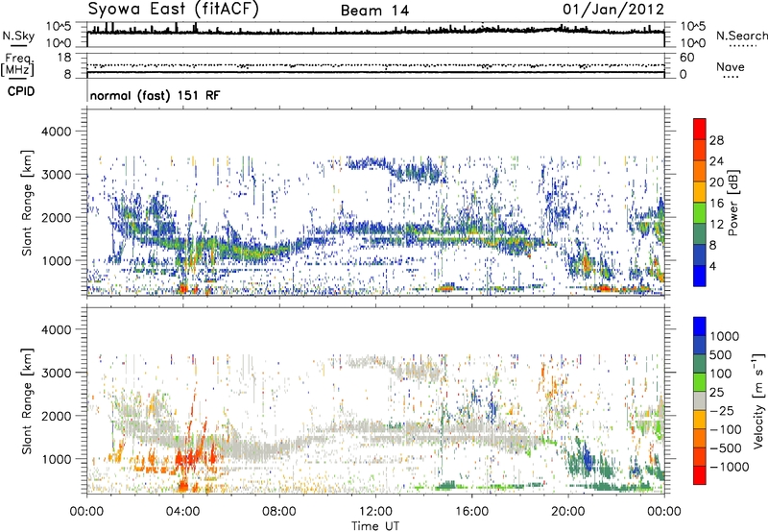This screenshot has height=532, width=768.
Task: Click the solid line sample under 'N.Sky'
Action: click(18, 45)
